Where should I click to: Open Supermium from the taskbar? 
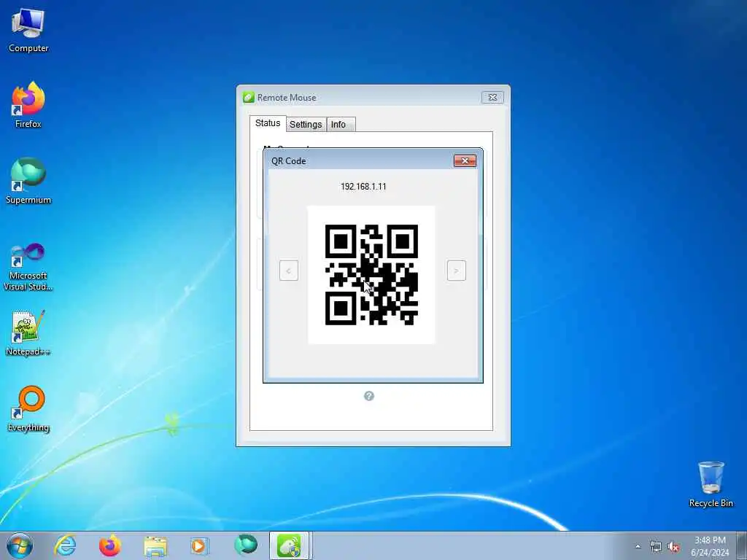246,545
